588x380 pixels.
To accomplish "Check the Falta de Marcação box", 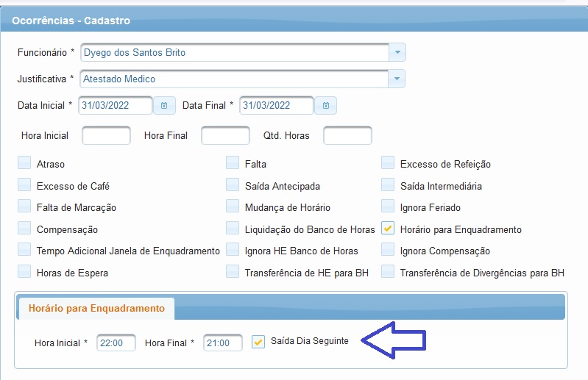I will 24,206.
